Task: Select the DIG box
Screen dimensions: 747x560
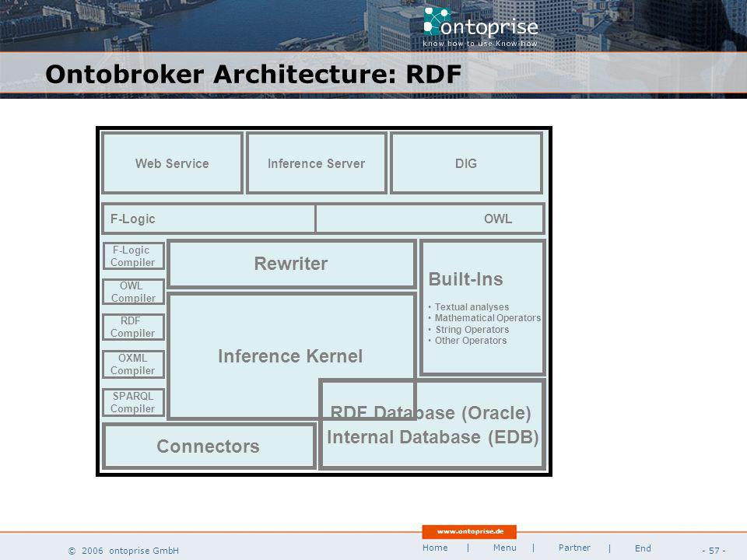Action: (x=466, y=163)
